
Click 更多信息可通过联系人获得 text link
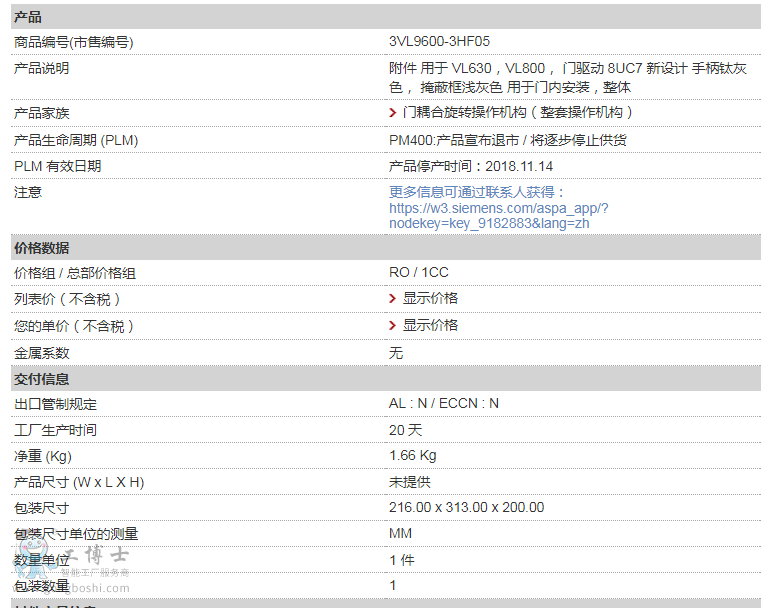477,192
